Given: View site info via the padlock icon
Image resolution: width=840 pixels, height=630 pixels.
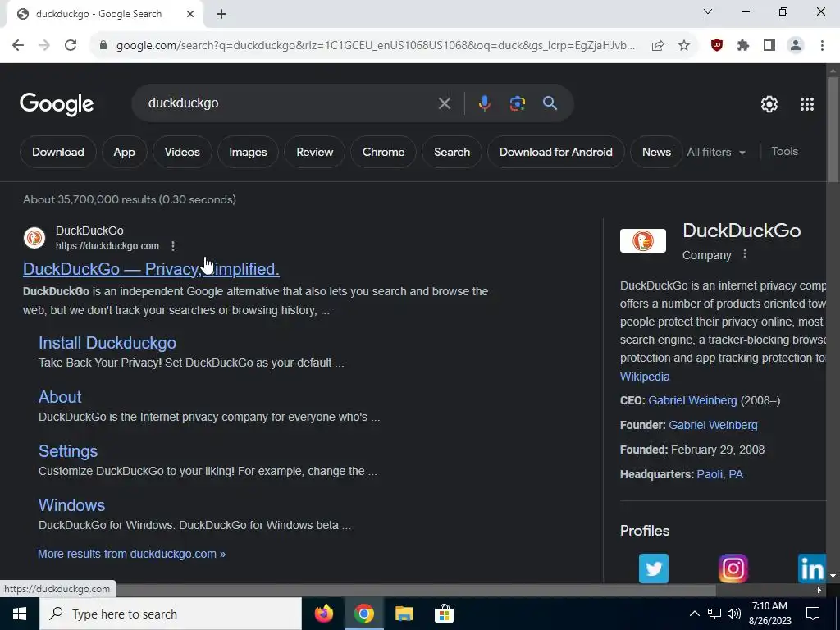Looking at the screenshot, I should coord(103,46).
